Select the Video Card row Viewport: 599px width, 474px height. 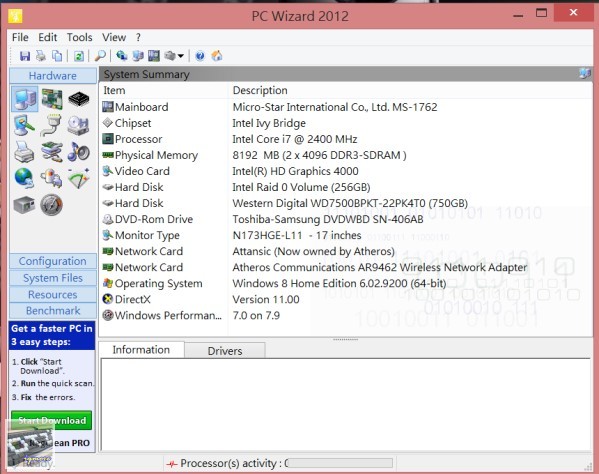click(346, 171)
